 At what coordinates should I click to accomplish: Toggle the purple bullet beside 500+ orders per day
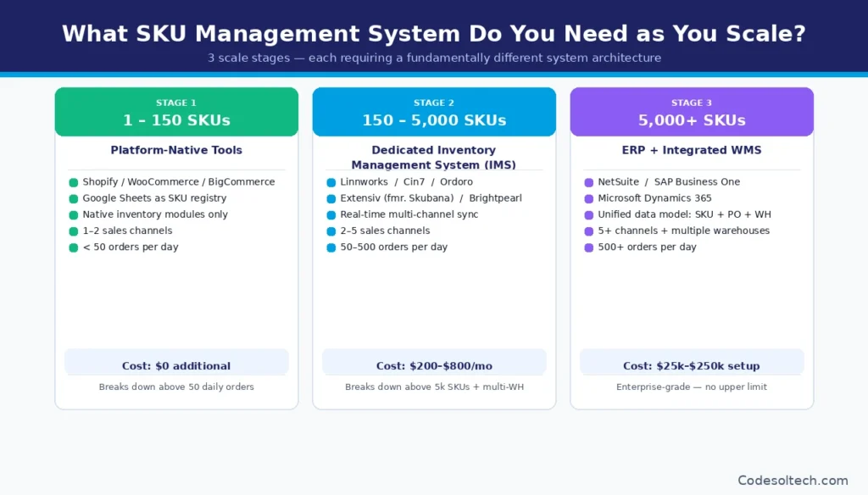pyautogui.click(x=587, y=247)
